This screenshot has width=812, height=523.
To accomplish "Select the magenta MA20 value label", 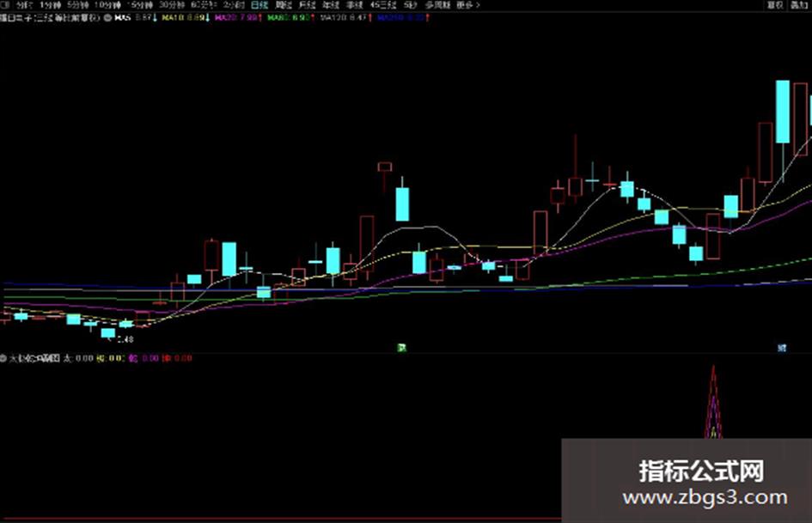I will (x=239, y=18).
